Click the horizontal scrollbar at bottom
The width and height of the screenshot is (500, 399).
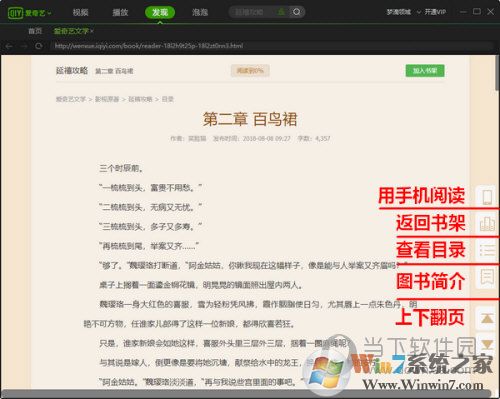pyautogui.click(x=247, y=394)
